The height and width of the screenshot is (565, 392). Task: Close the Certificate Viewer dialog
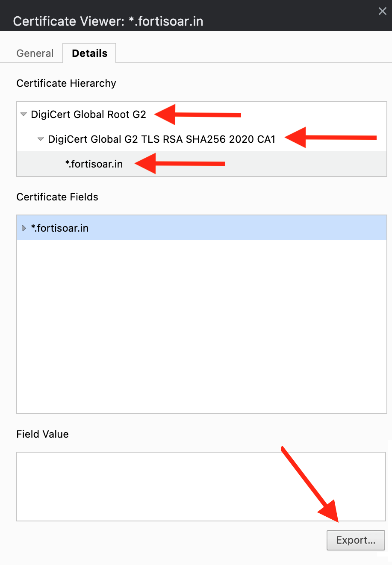click(x=382, y=12)
